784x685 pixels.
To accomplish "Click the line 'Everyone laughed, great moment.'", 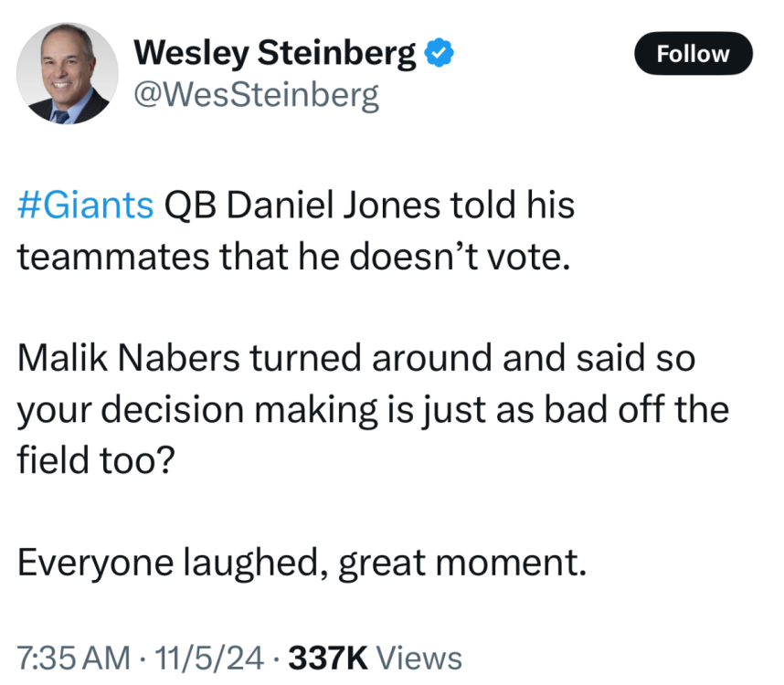I will point(301,562).
